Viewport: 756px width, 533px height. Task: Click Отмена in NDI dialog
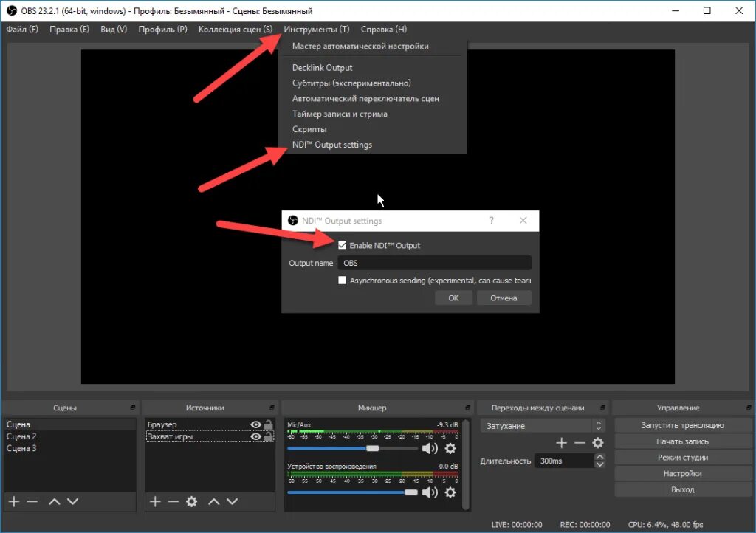pos(504,298)
